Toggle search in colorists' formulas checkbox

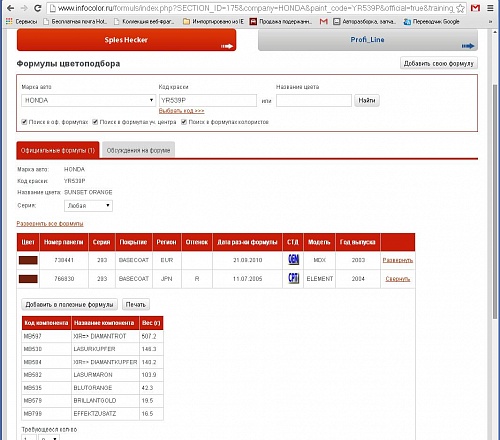point(184,122)
